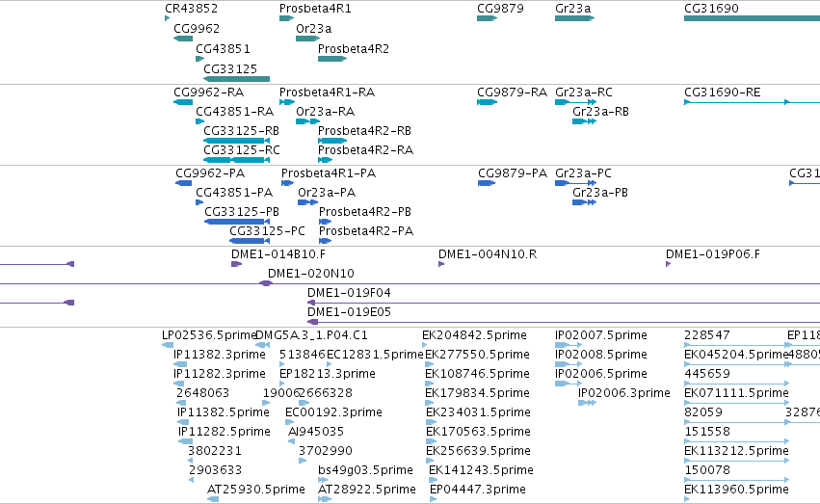Image resolution: width=820 pixels, height=504 pixels.
Task: Click the EP04447.3prime label
Action: (478, 491)
